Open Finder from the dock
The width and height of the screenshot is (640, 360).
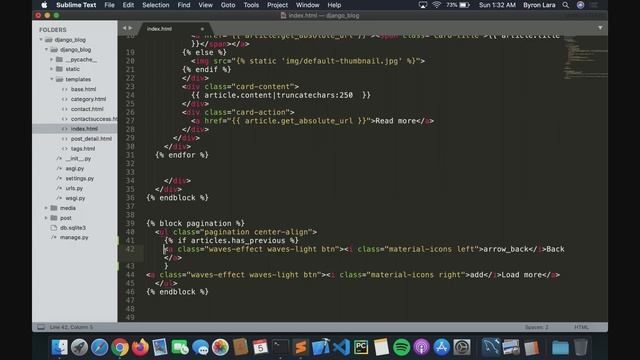coord(60,347)
